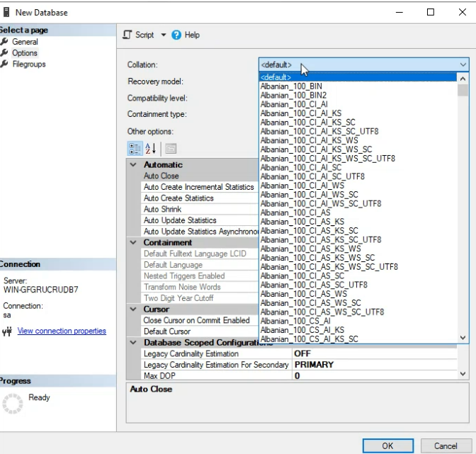Click the collation list scrollbar thumb
This screenshot has width=476, height=454.
point(463,91)
